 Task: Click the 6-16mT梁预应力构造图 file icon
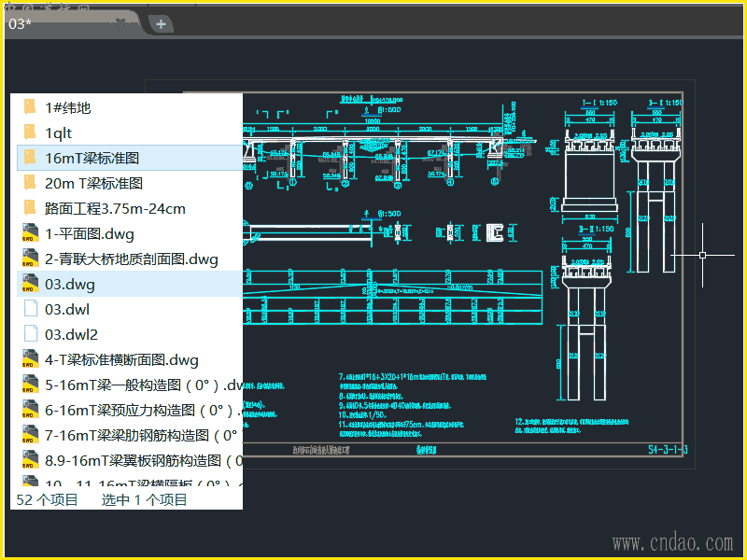[x=30, y=410]
